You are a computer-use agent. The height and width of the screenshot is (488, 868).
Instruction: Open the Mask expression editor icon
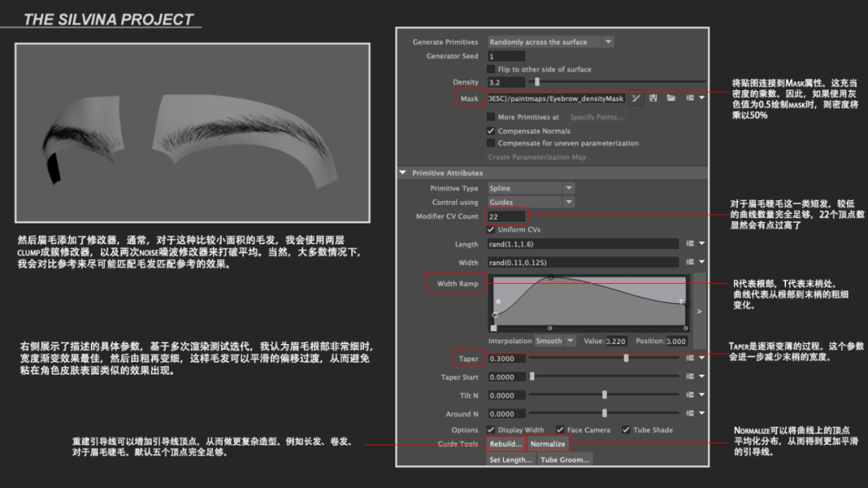click(690, 98)
